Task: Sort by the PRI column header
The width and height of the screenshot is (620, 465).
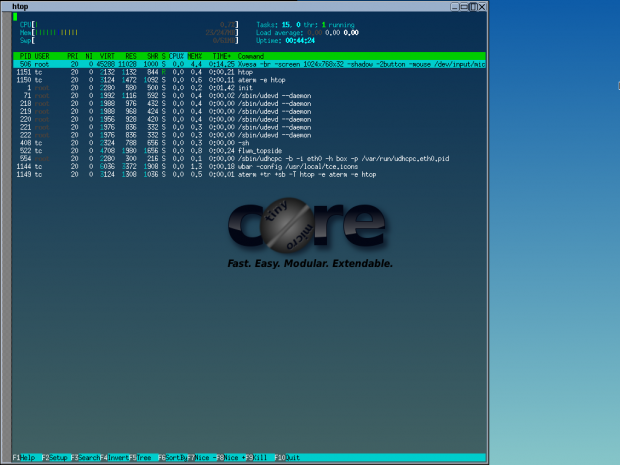Action: pyautogui.click(x=73, y=56)
